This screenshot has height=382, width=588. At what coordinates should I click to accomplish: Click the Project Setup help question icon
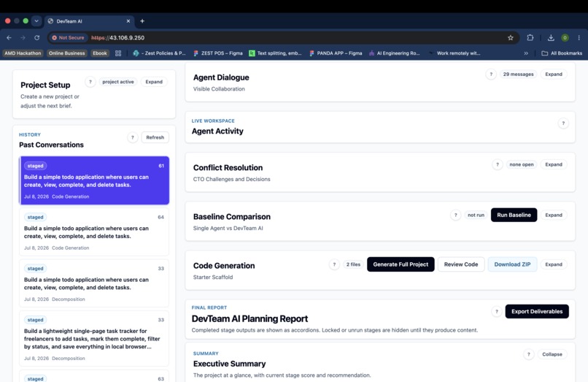point(90,82)
